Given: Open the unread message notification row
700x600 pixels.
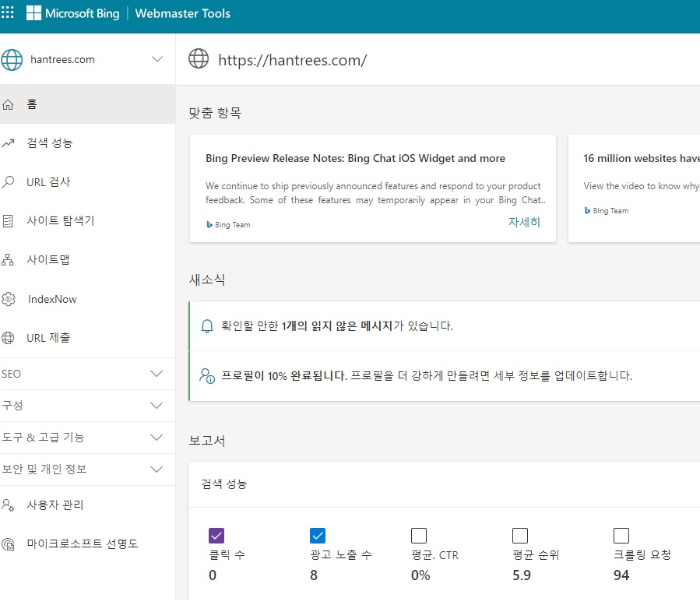Looking at the screenshot, I should [x=445, y=326].
